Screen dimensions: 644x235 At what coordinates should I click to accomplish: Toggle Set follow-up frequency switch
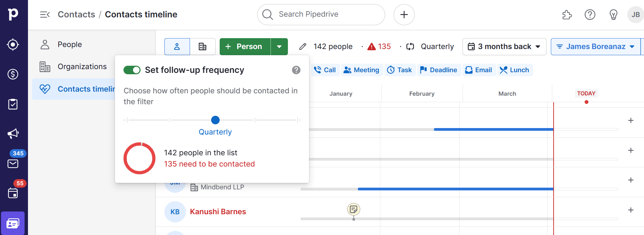(132, 70)
